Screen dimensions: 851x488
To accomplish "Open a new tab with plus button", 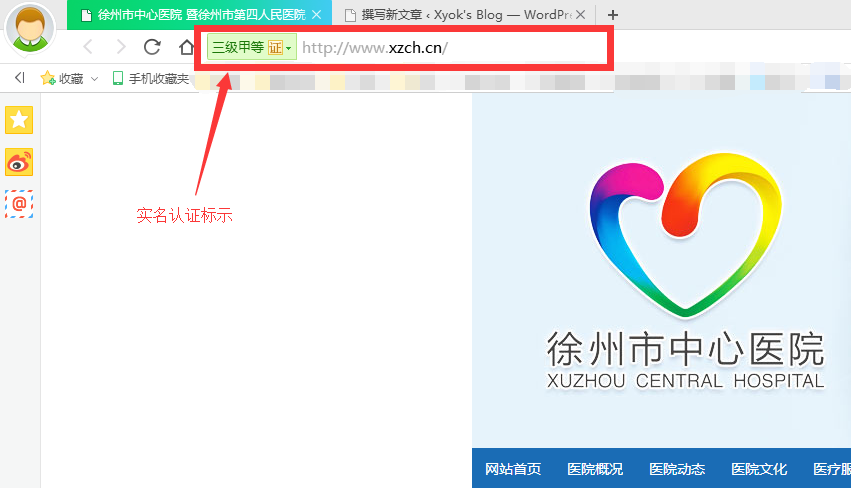I will (613, 15).
